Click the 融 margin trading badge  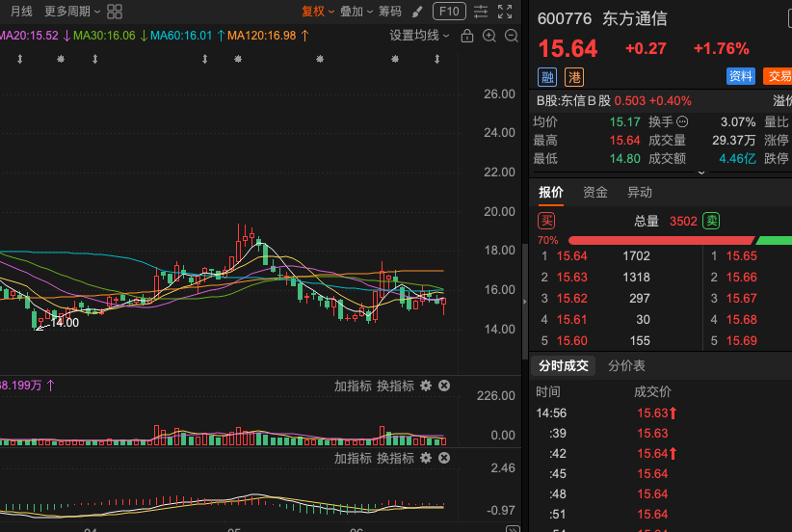tap(547, 77)
